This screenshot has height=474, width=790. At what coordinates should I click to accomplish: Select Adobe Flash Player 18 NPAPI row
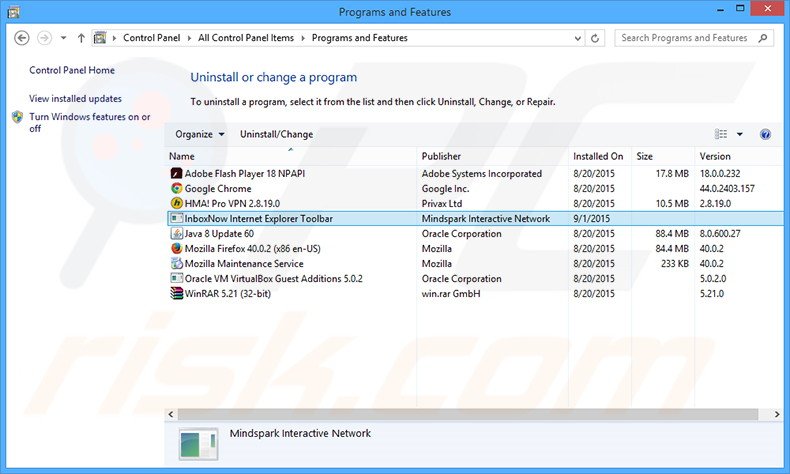(475, 173)
